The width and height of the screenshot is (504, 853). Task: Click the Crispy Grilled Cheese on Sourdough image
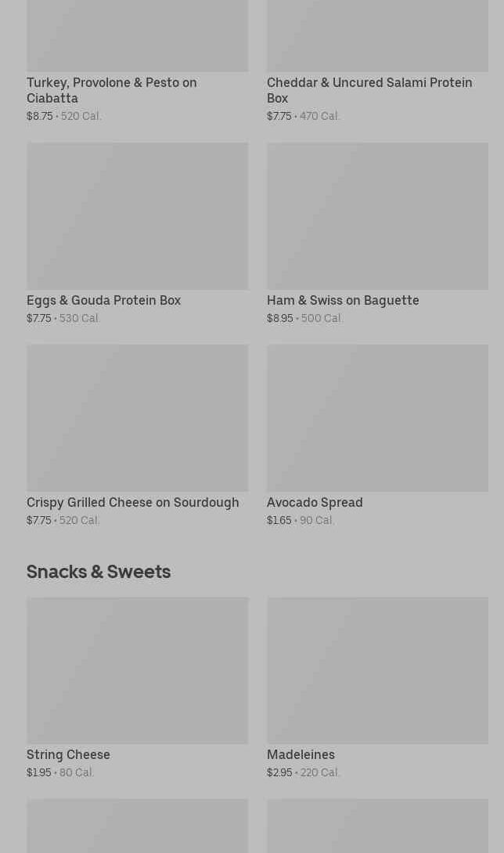click(137, 417)
